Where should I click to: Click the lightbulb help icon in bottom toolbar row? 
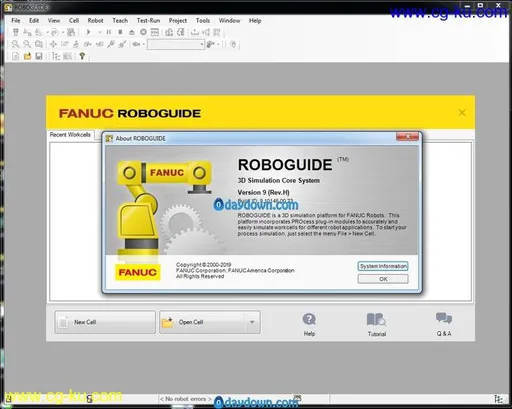pyautogui.click(x=82, y=56)
